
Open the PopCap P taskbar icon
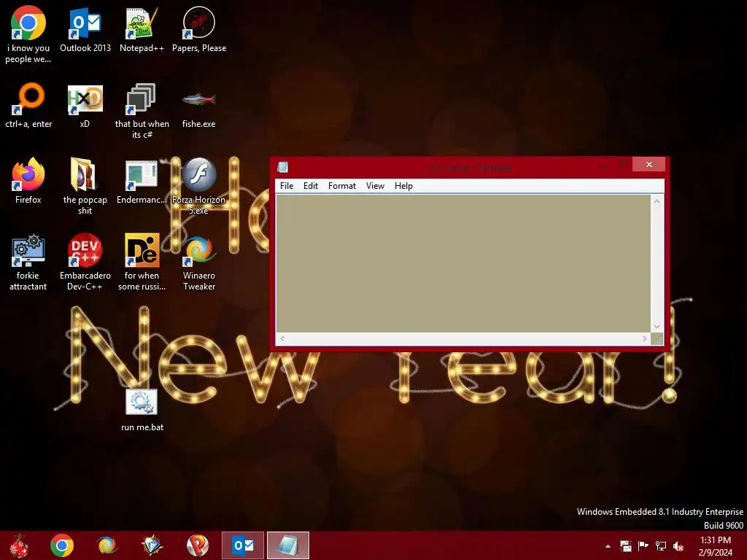[197, 545]
